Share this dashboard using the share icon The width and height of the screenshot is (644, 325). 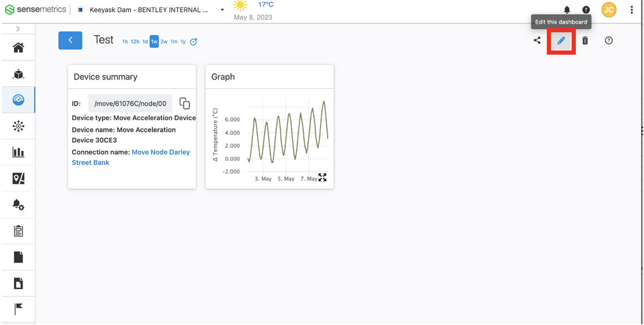537,40
